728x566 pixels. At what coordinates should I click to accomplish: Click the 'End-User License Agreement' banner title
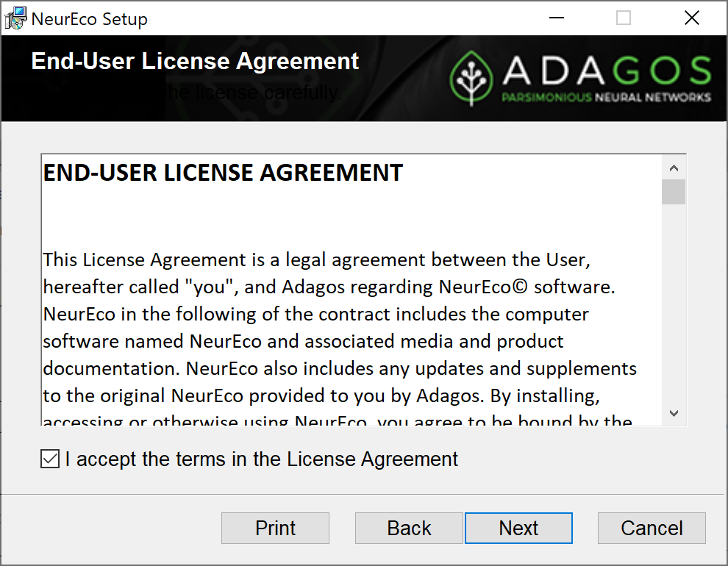[x=195, y=61]
